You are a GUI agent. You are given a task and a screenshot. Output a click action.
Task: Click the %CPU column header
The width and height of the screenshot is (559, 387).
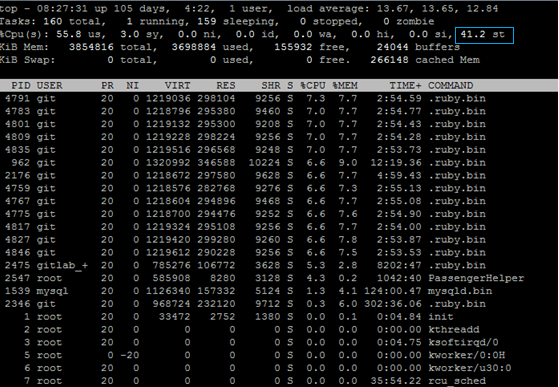(x=313, y=86)
